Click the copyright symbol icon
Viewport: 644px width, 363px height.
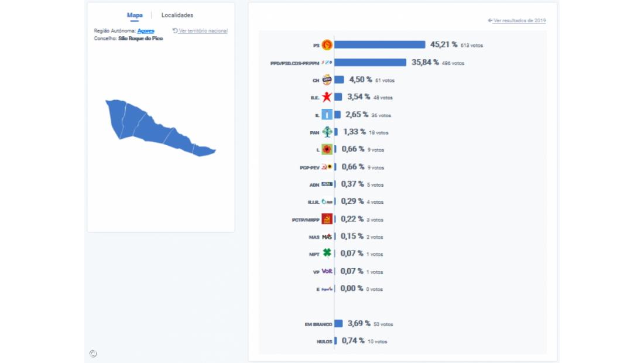94,353
